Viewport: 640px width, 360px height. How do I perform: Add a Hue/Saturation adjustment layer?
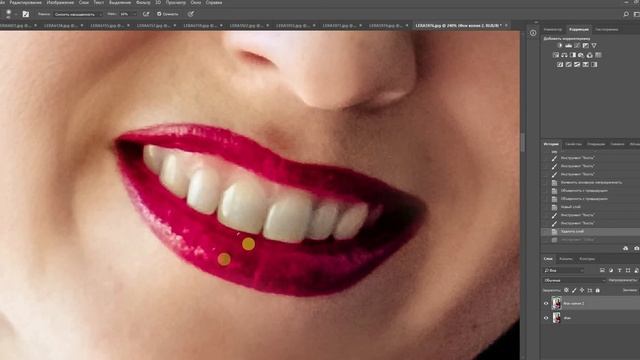556,55
